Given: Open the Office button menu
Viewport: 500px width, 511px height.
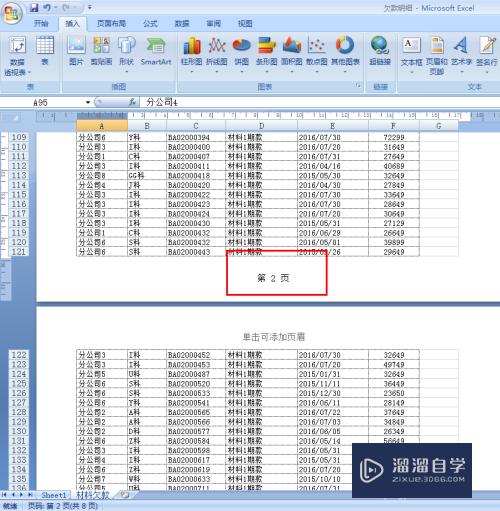Looking at the screenshot, I should tap(12, 13).
